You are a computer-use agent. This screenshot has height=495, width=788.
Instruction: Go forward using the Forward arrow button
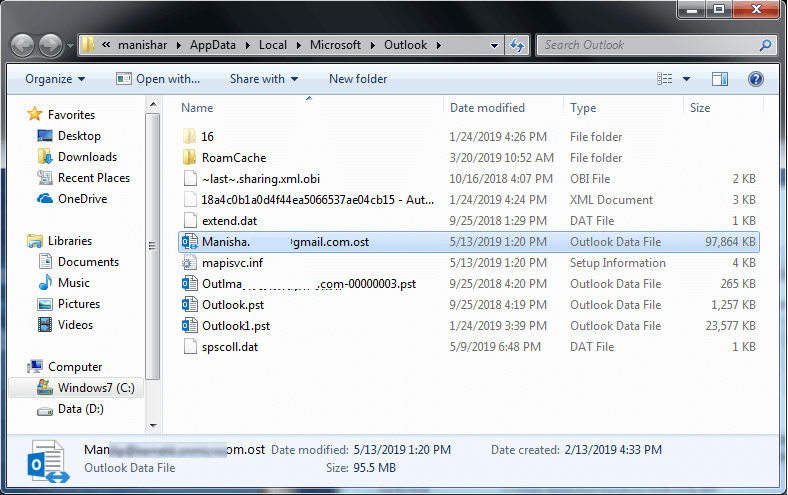coord(50,46)
